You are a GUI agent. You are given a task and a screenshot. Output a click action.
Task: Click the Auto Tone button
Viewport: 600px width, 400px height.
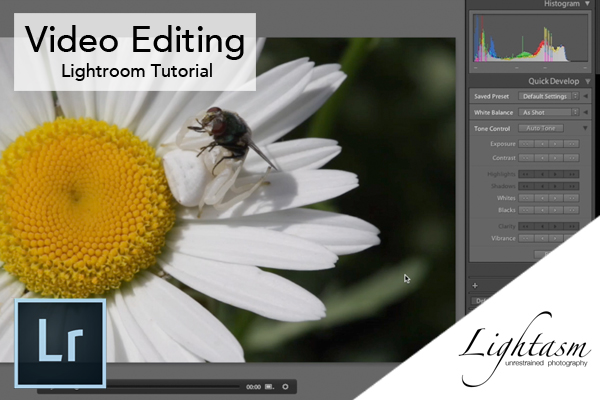point(541,128)
